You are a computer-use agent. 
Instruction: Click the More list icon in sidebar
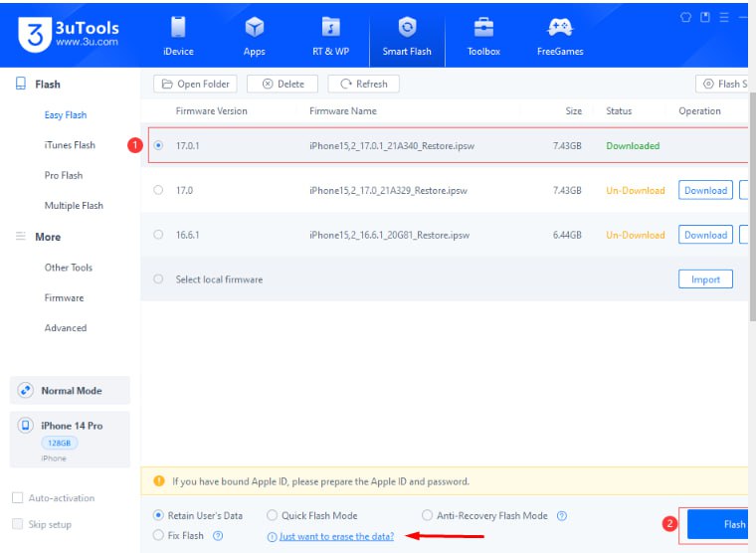click(21, 237)
